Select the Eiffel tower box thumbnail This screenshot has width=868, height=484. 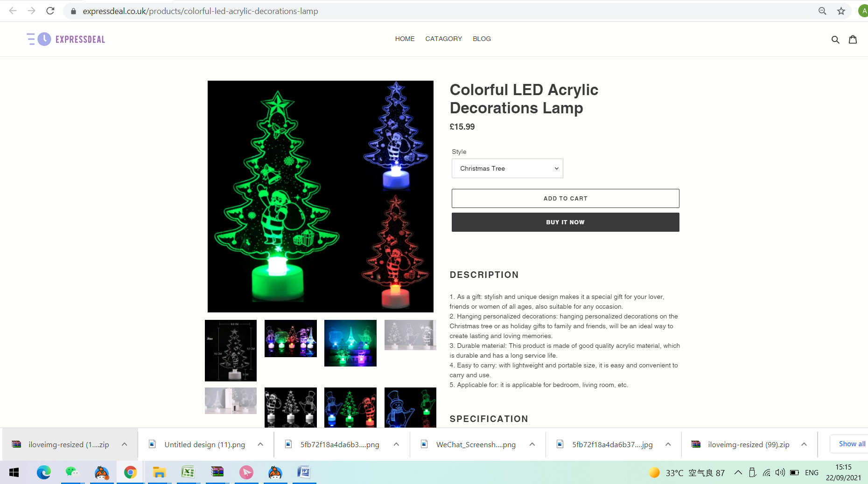[x=231, y=401]
